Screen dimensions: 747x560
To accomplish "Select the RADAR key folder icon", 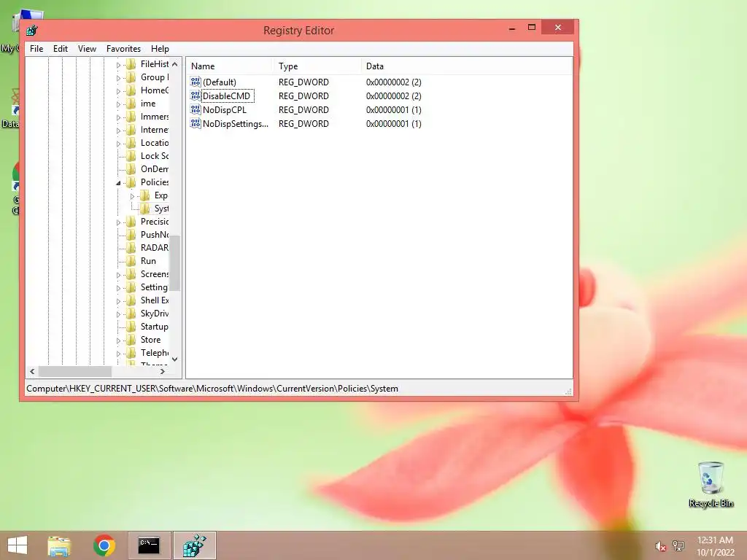I will (131, 248).
